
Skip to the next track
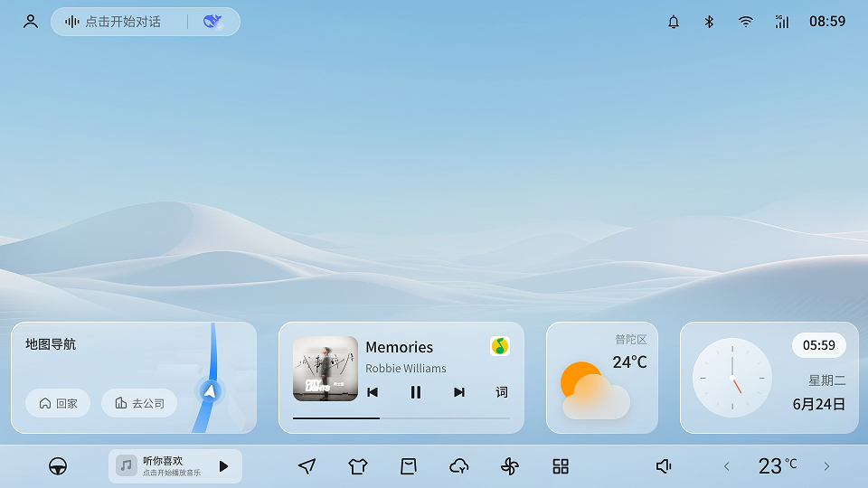click(x=459, y=392)
